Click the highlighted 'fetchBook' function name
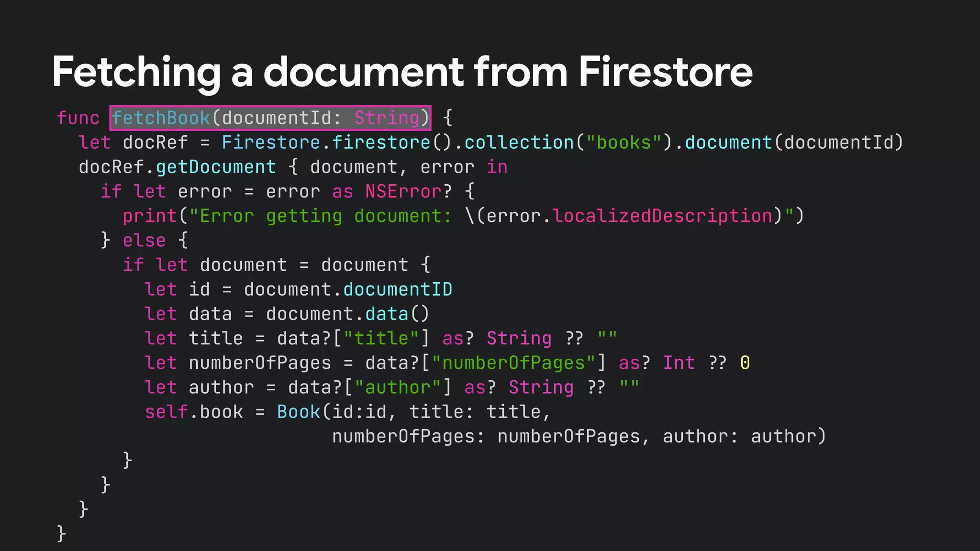This screenshot has width=980, height=551. click(161, 118)
